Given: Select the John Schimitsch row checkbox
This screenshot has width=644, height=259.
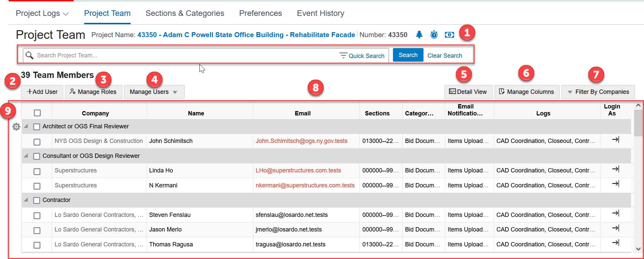Looking at the screenshot, I should pos(37,142).
